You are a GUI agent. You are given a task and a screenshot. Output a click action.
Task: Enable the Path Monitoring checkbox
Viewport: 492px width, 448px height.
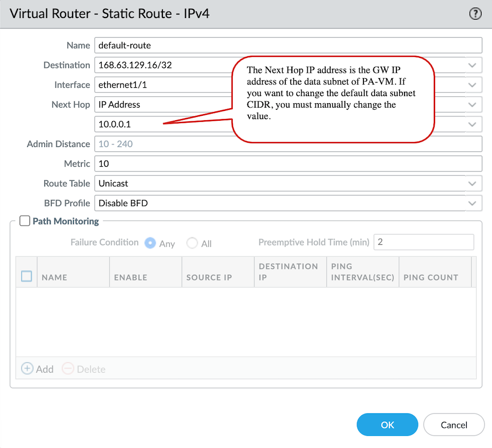point(25,221)
